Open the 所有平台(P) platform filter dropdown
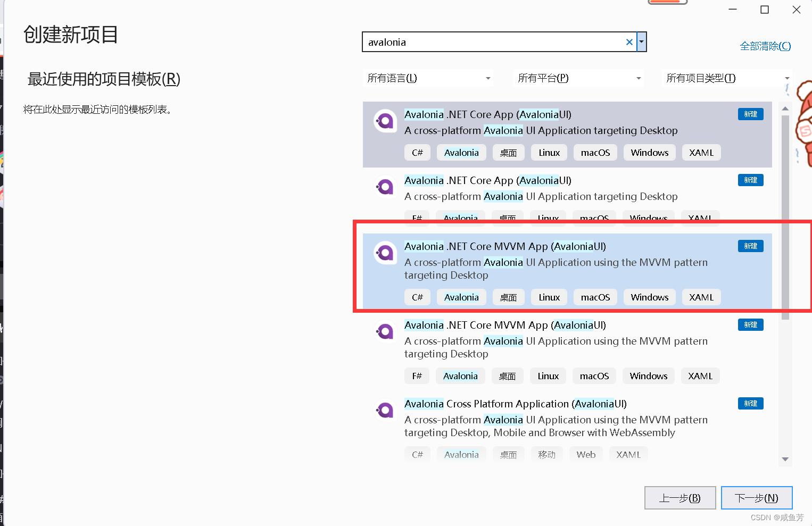The height and width of the screenshot is (526, 812). pyautogui.click(x=579, y=78)
